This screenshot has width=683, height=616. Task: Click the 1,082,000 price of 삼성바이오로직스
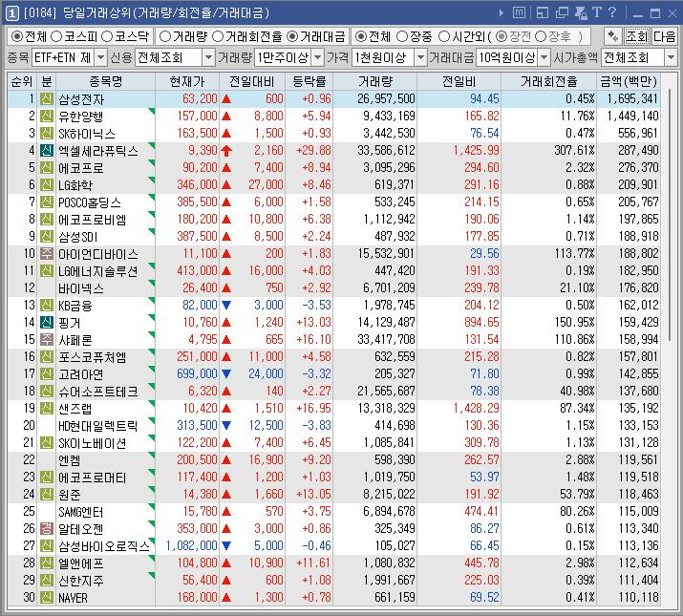click(x=191, y=545)
